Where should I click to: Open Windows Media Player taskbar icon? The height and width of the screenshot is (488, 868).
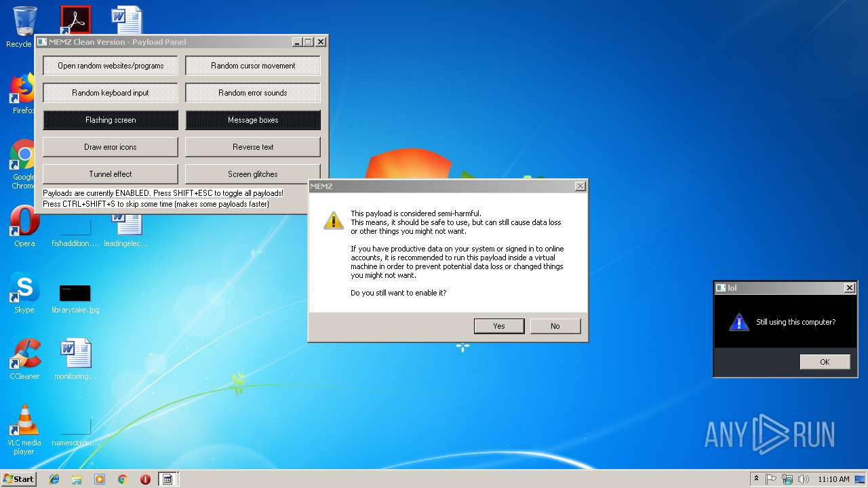click(x=100, y=479)
